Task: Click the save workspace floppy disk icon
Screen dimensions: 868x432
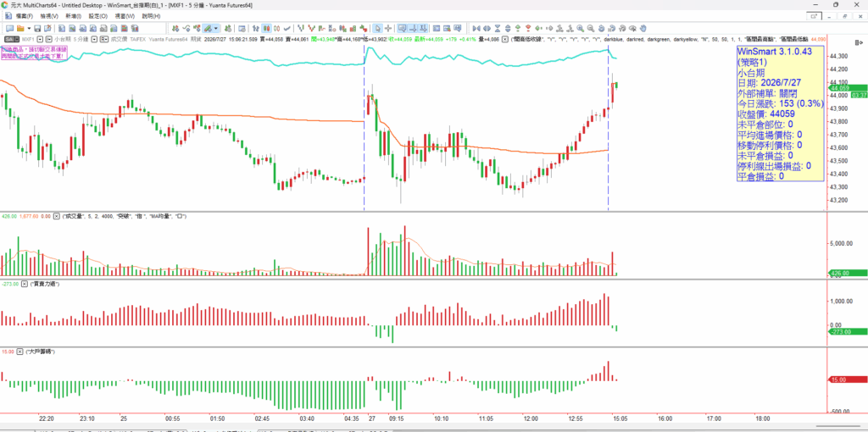Action: point(37,28)
